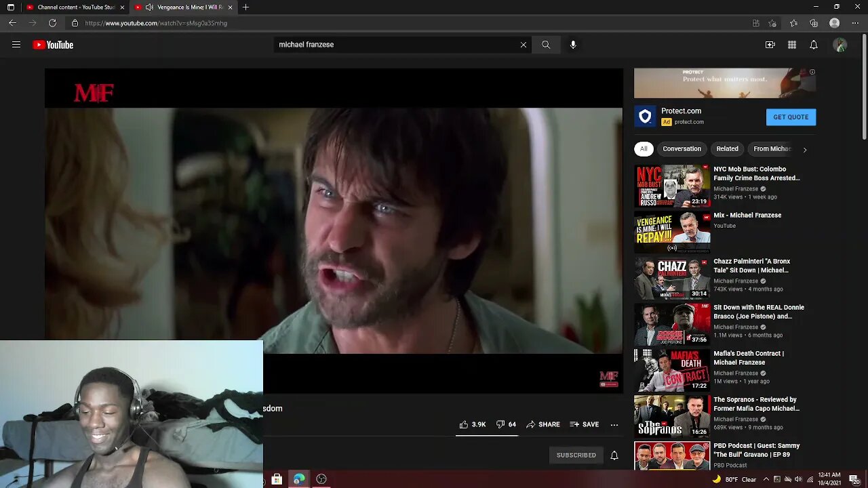View site info via lock icon
868x488 pixels.
pos(75,23)
